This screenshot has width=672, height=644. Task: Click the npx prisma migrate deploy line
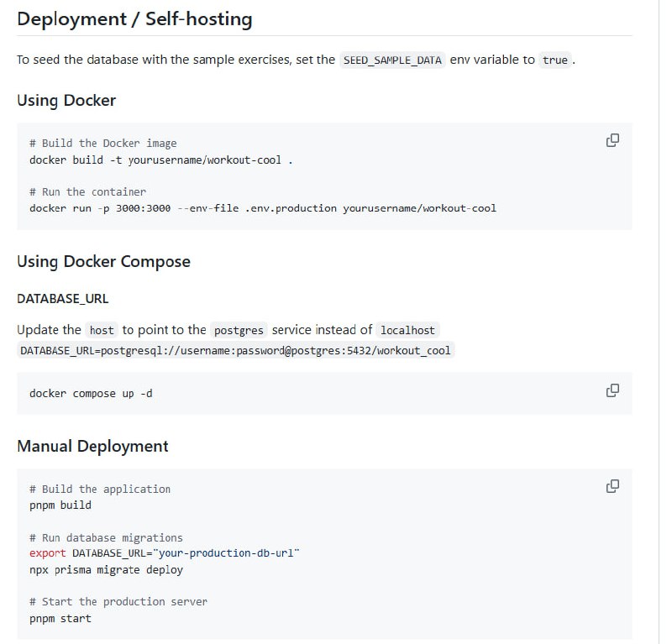(106, 569)
